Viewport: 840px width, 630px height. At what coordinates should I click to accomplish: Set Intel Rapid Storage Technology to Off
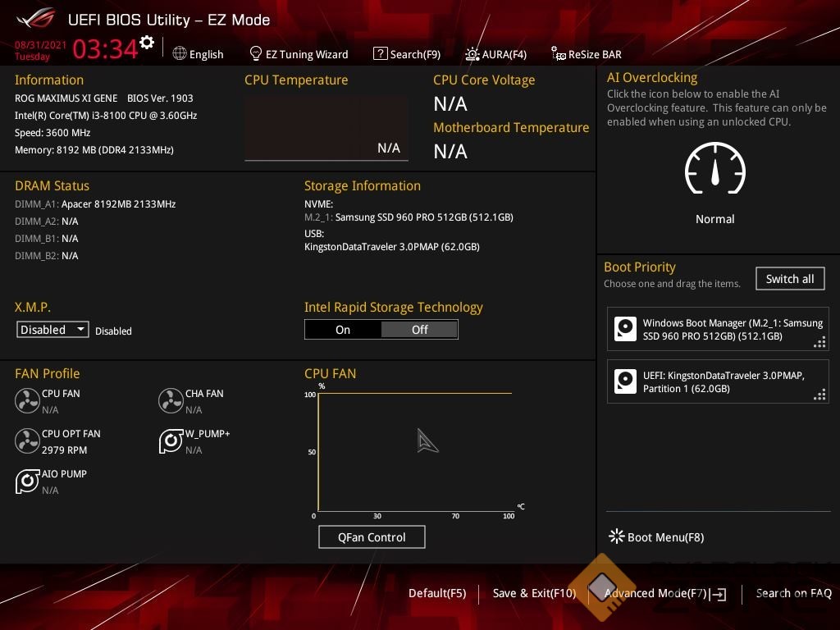coord(419,330)
